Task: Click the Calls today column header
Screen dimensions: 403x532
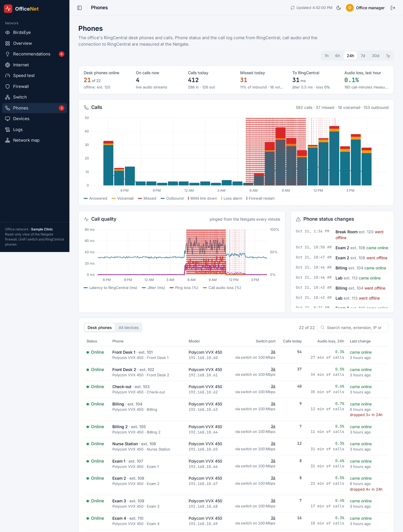Action: pos(292,341)
